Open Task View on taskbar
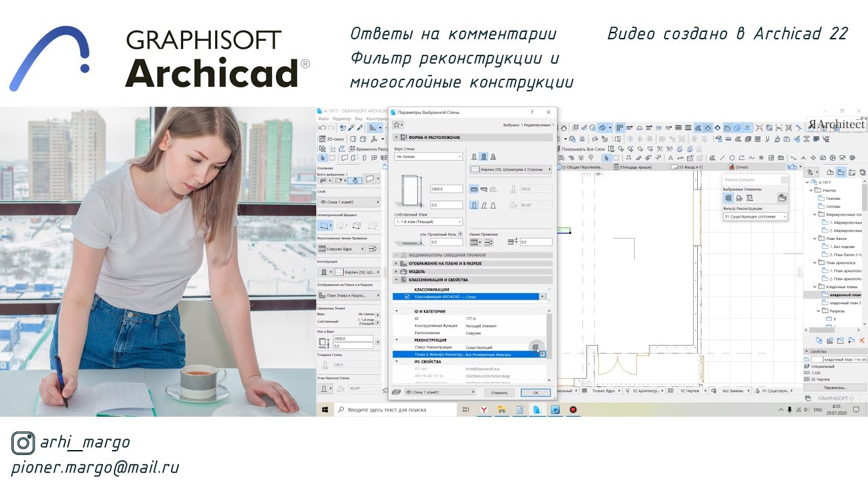 (x=467, y=409)
